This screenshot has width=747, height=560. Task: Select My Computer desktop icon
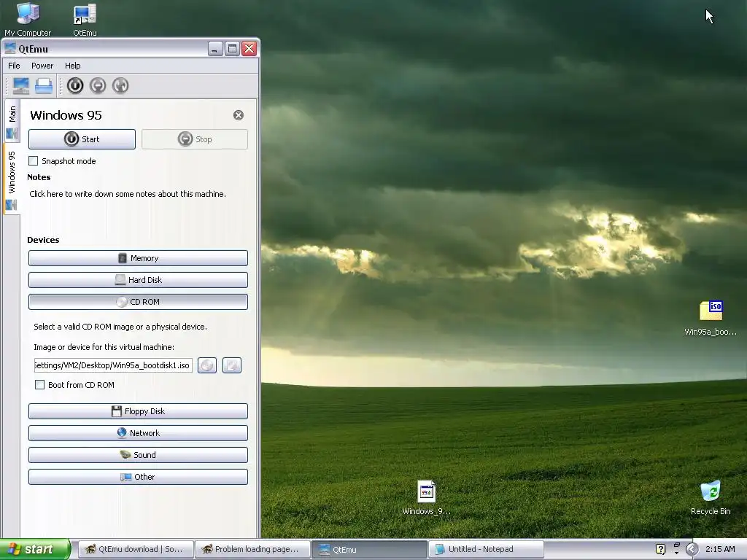click(x=28, y=20)
